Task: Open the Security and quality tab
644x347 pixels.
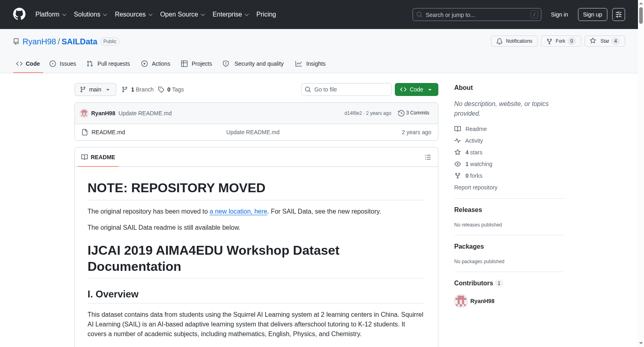Action: (253, 64)
